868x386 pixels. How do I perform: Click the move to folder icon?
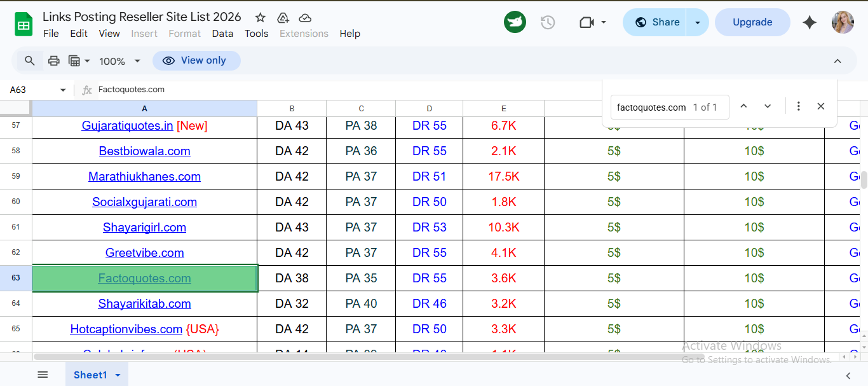click(x=283, y=18)
